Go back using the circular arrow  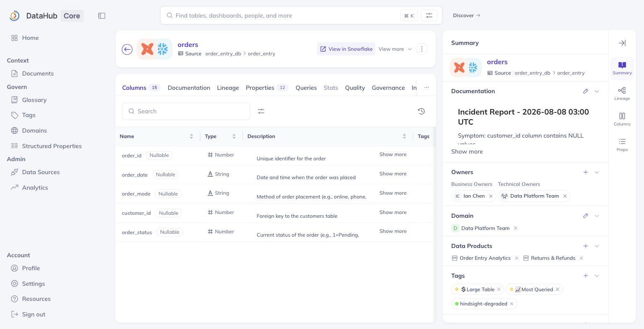(x=127, y=50)
